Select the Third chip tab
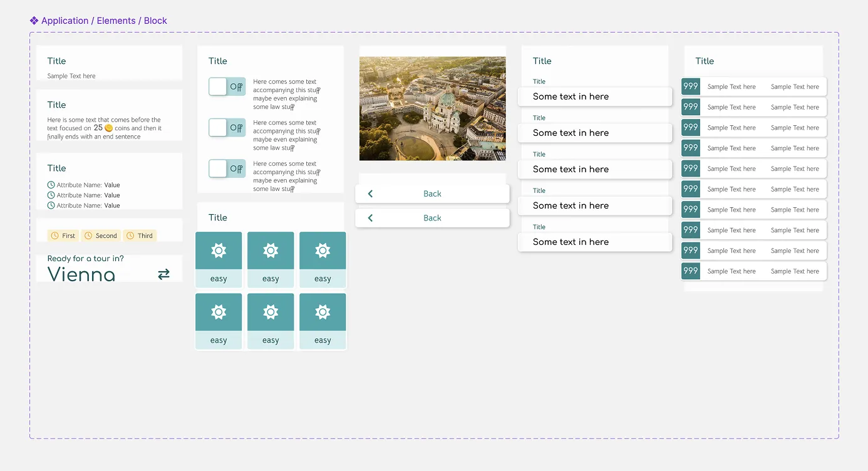 140,235
